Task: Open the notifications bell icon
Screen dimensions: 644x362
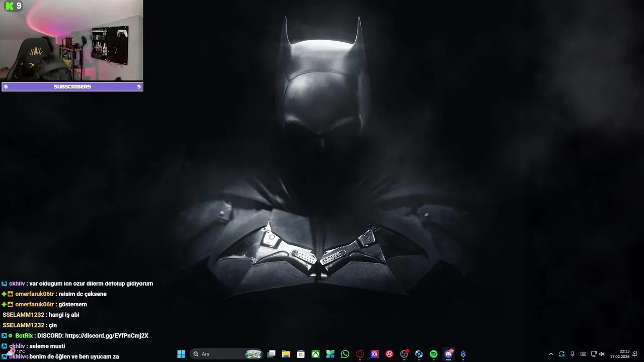Action: click(x=635, y=354)
